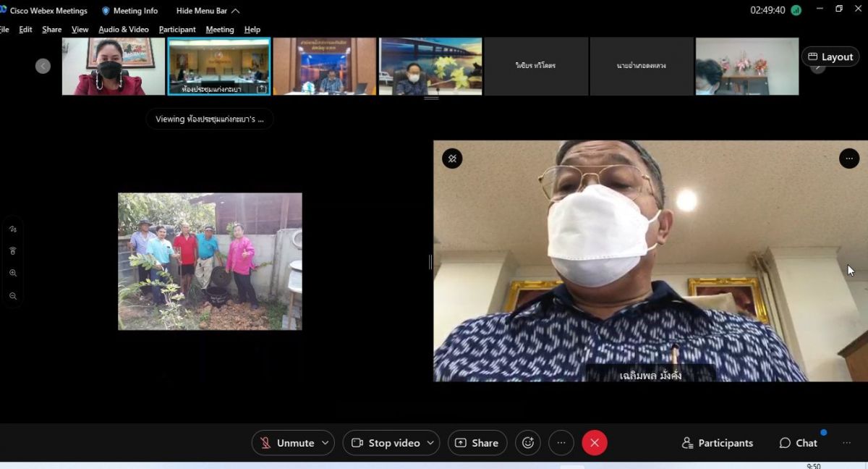The image size is (868, 469).
Task: Unpin the main speaker video
Action: tap(452, 159)
